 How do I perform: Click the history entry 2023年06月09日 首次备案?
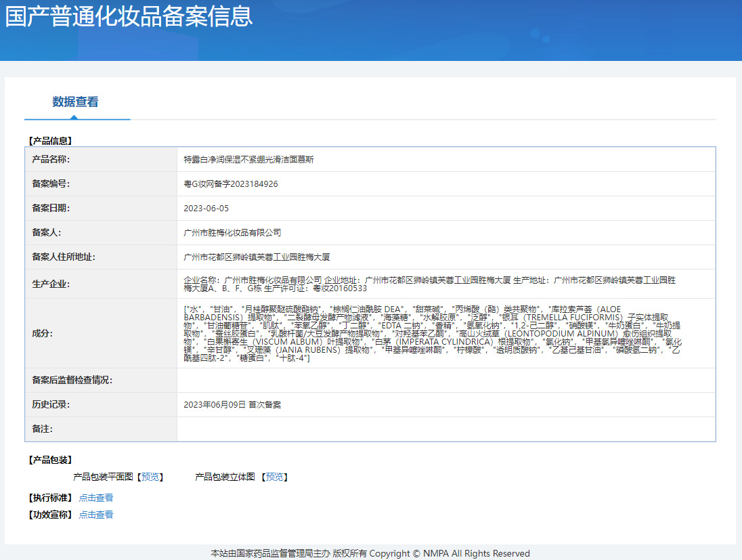[232, 405]
